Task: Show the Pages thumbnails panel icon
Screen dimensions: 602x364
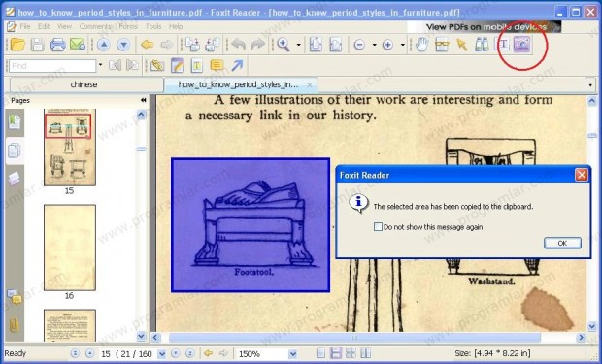Action: tap(15, 150)
